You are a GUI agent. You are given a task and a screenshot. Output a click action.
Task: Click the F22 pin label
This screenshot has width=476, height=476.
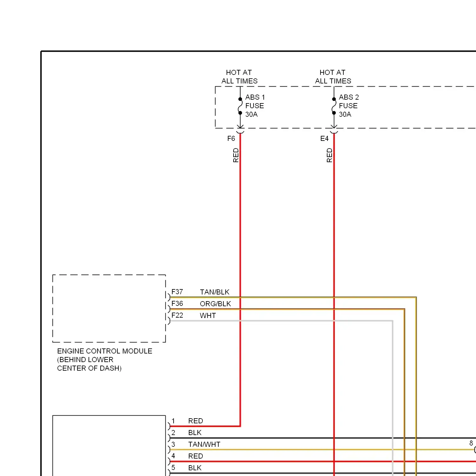[x=177, y=315]
